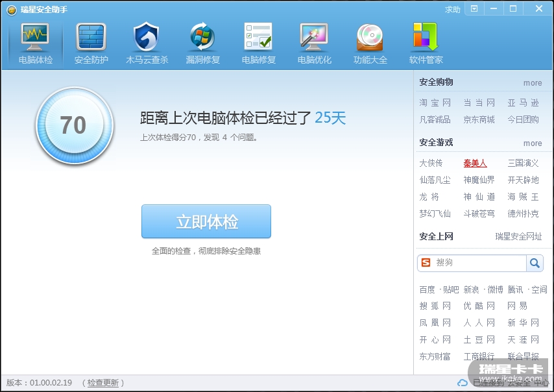This screenshot has width=554, height=392.
Task: Open the 梦幻飞仙 game link
Action: pyautogui.click(x=435, y=214)
